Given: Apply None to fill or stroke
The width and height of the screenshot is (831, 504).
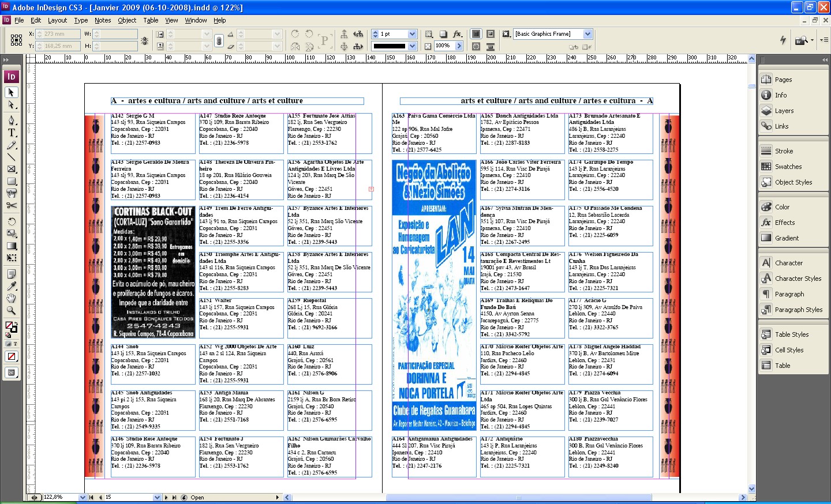Looking at the screenshot, I should [x=11, y=356].
